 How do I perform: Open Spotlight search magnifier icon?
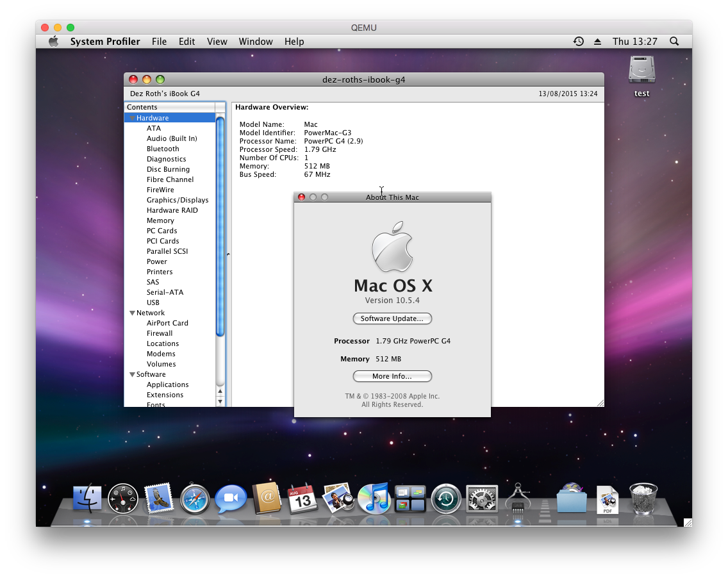coord(674,42)
